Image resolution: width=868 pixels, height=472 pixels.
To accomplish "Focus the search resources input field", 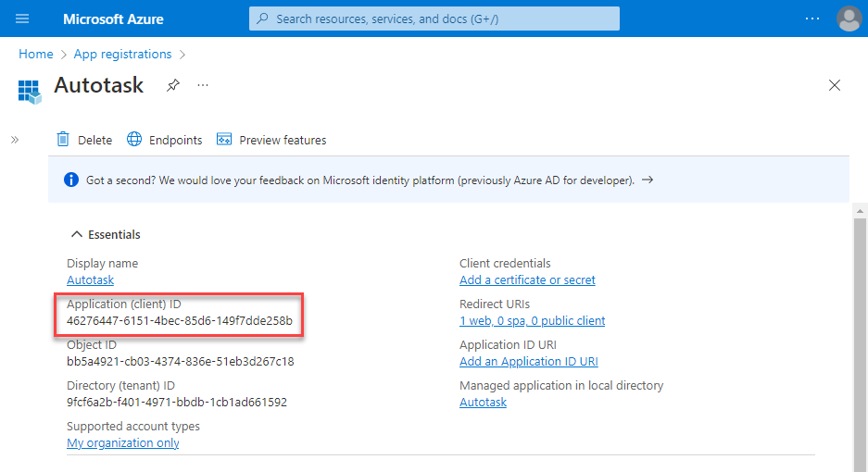I will (x=435, y=19).
